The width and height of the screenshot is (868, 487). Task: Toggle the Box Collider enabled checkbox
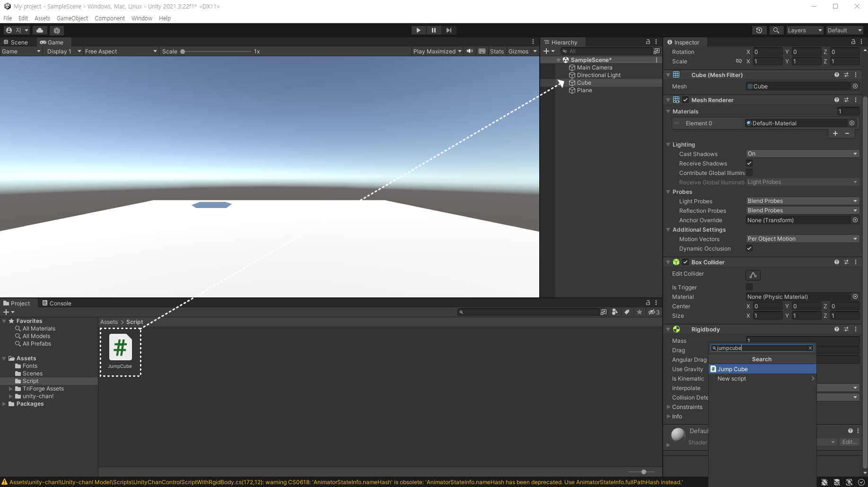[x=685, y=262]
